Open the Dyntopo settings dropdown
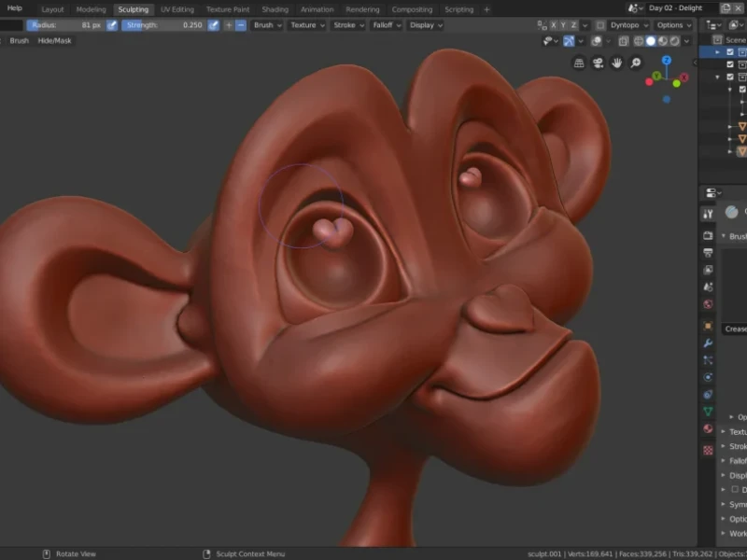This screenshot has width=747, height=560. coord(628,25)
